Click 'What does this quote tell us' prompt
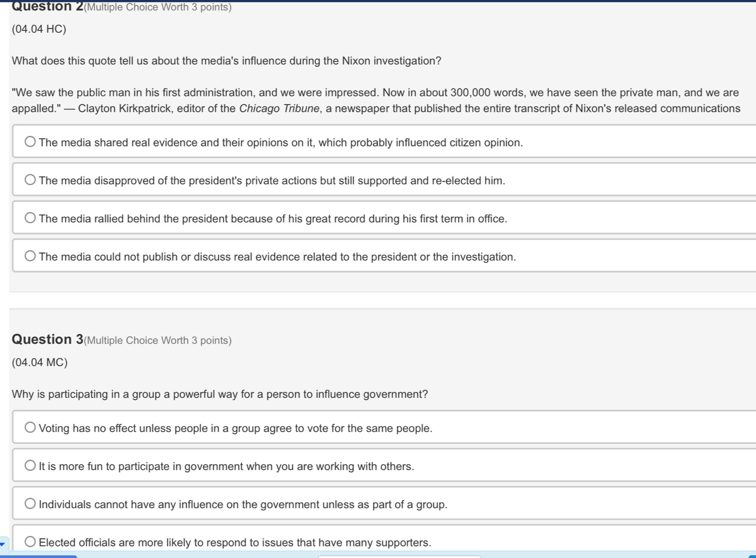Image resolution: width=756 pixels, height=558 pixels. point(226,61)
